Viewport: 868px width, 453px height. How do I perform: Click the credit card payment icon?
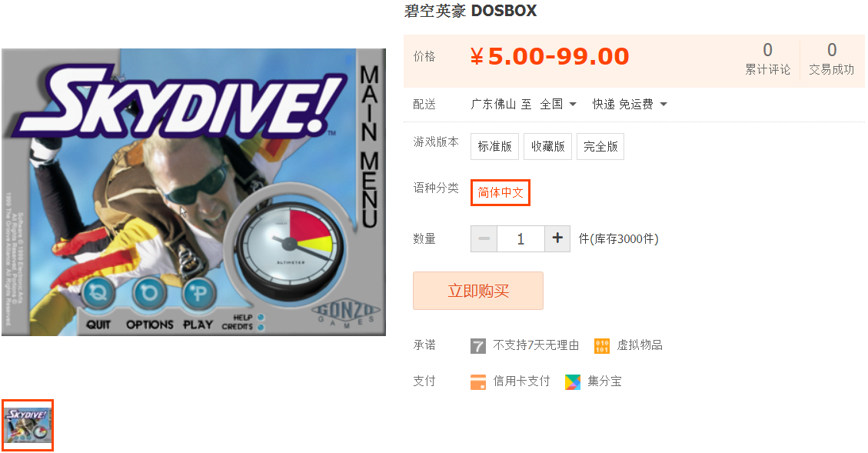477,381
